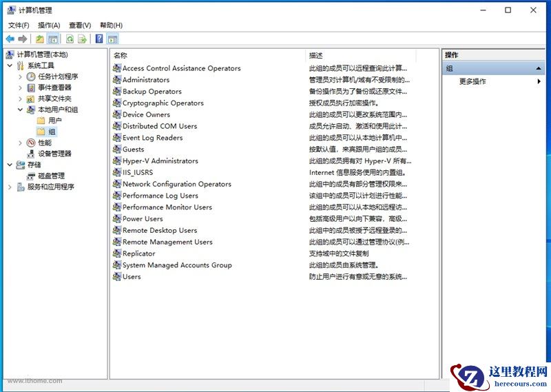Expand the 服务和应用程序 tree node
This screenshot has width=551, height=392.
point(10,187)
